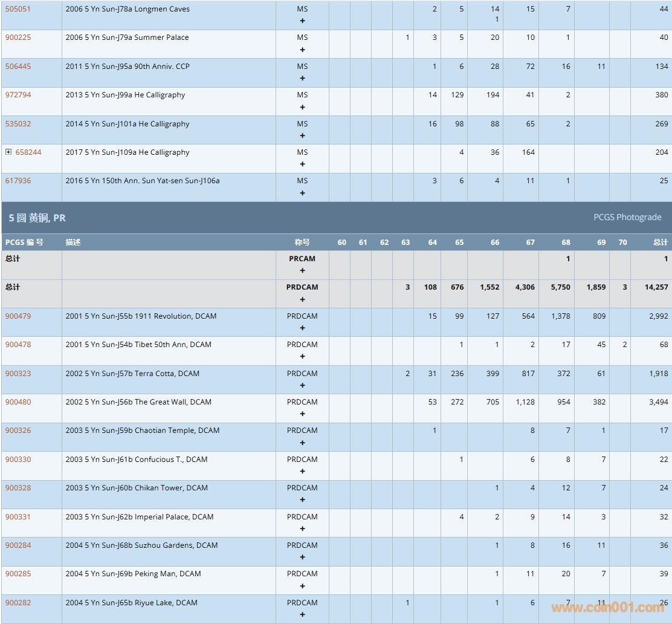Click plus icon for Summer Palace row
672x624 pixels.
[x=302, y=50]
